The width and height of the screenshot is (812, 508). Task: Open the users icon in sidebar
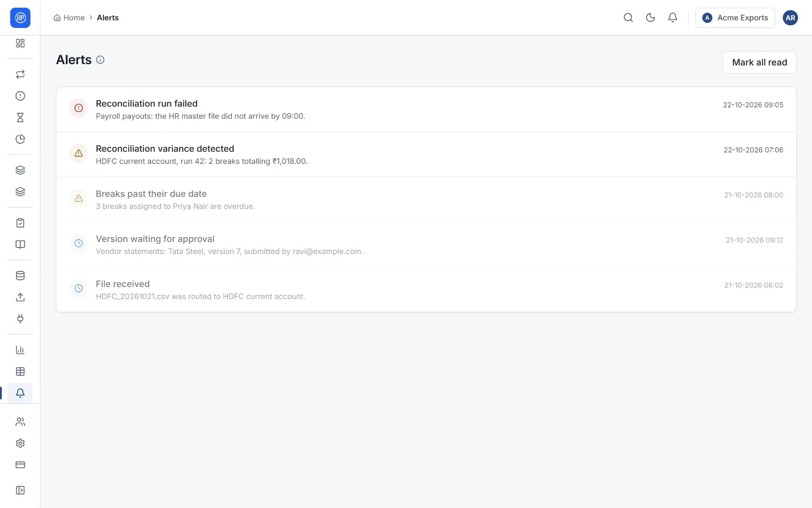(x=20, y=422)
